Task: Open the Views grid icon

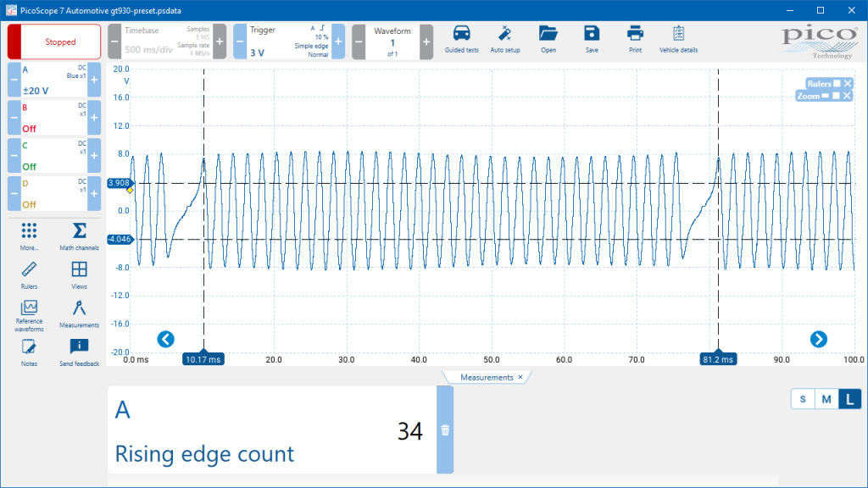Action: (x=79, y=272)
